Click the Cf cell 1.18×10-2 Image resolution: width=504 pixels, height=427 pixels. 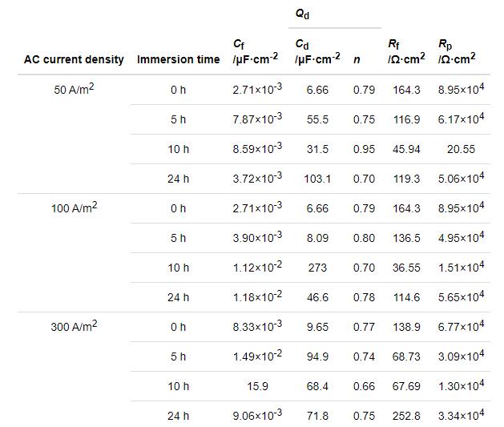[257, 297]
